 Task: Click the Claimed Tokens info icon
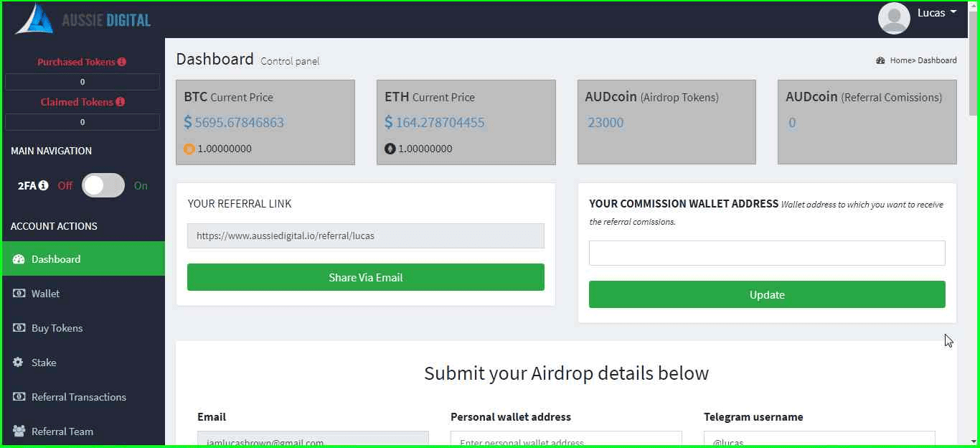(x=120, y=102)
